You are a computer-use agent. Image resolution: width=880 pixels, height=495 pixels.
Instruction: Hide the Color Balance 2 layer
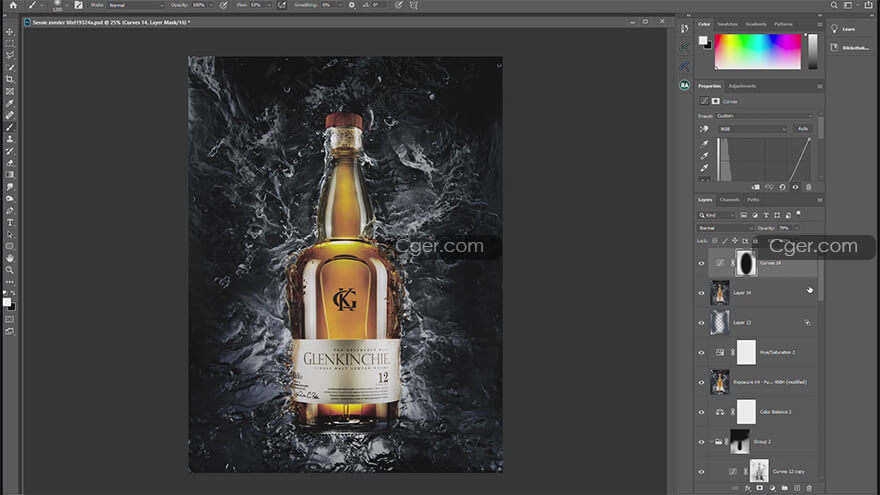click(701, 412)
